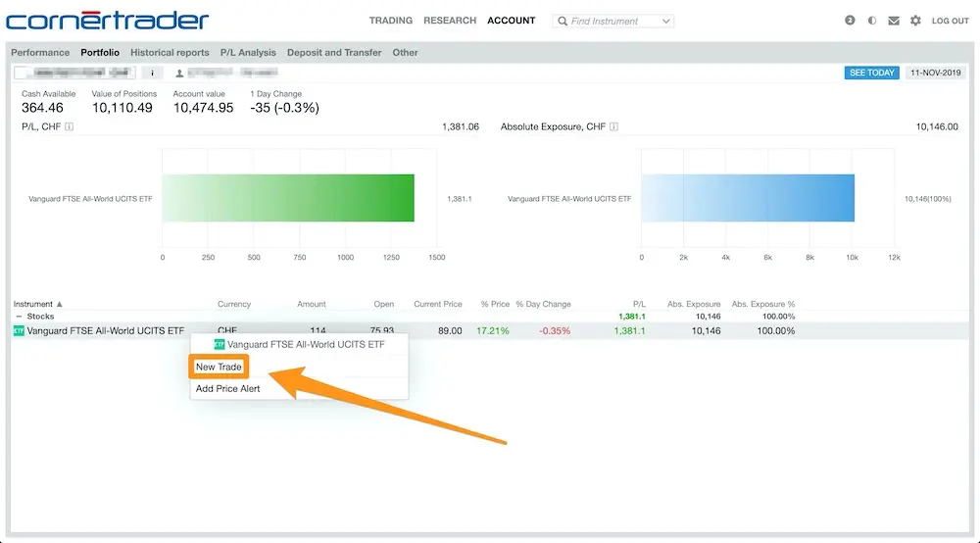
Task: Open the TRADING menu
Action: [391, 21]
